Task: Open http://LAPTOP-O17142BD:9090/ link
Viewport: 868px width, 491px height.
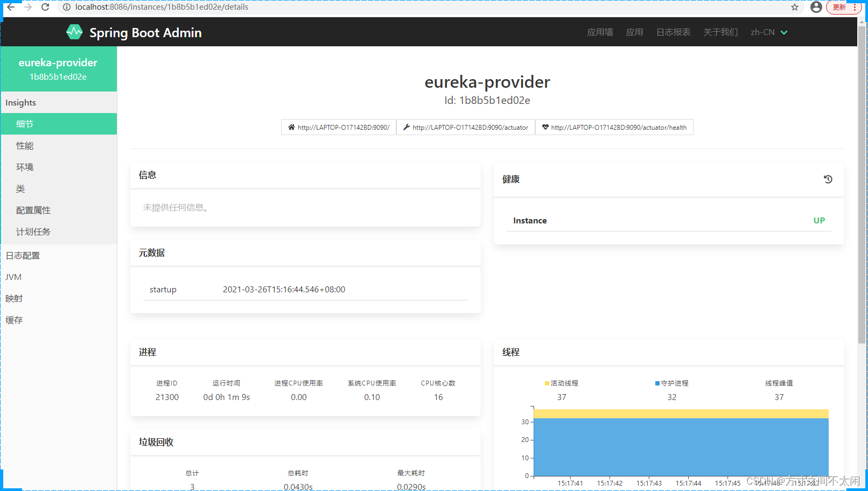Action: point(339,127)
